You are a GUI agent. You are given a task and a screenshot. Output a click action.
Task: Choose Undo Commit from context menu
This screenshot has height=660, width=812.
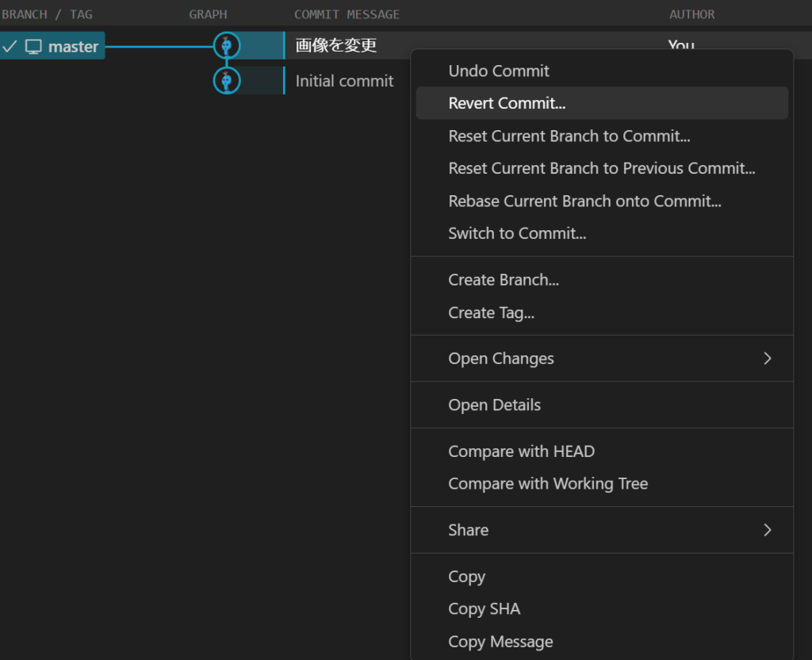pyautogui.click(x=499, y=71)
